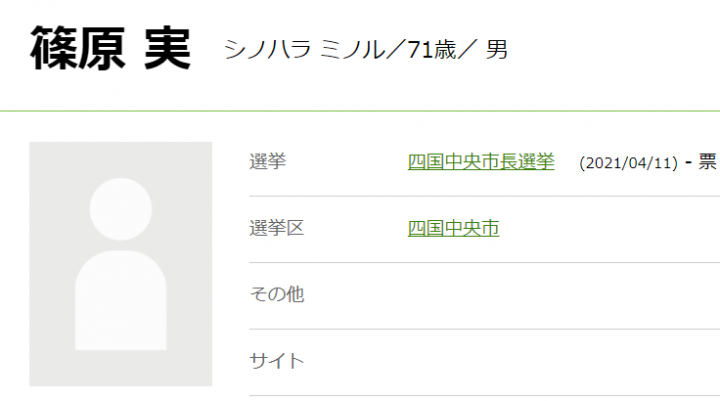The height and width of the screenshot is (401, 720).
Task: Click the gender text 男
Action: tap(496, 49)
